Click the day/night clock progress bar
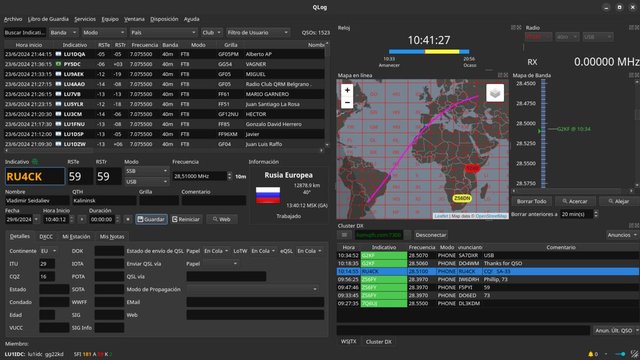The width and height of the screenshot is (640, 360). click(x=429, y=52)
